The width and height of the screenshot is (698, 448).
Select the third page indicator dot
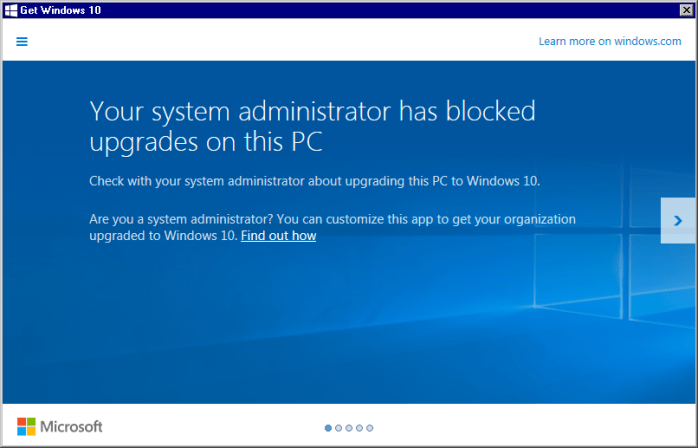[x=349, y=428]
